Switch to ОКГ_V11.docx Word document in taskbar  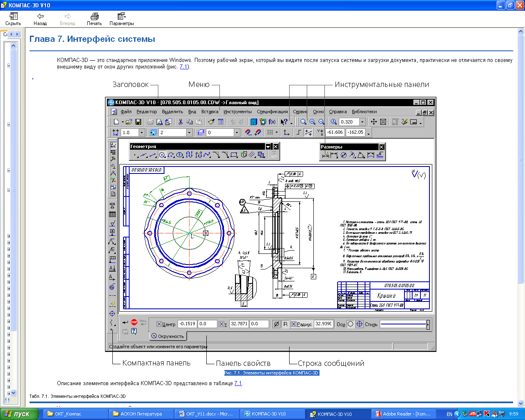[x=207, y=414]
